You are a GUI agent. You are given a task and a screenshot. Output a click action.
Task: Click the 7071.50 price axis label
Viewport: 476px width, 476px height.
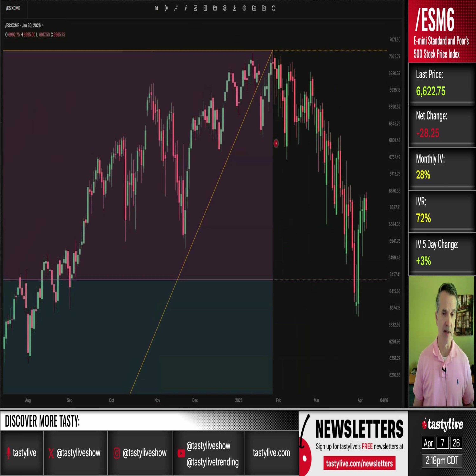tap(395, 39)
